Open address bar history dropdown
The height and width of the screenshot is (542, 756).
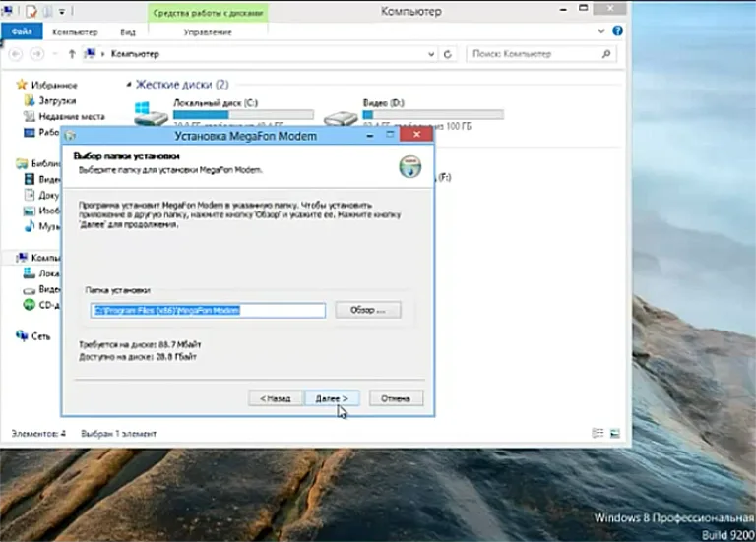(431, 54)
